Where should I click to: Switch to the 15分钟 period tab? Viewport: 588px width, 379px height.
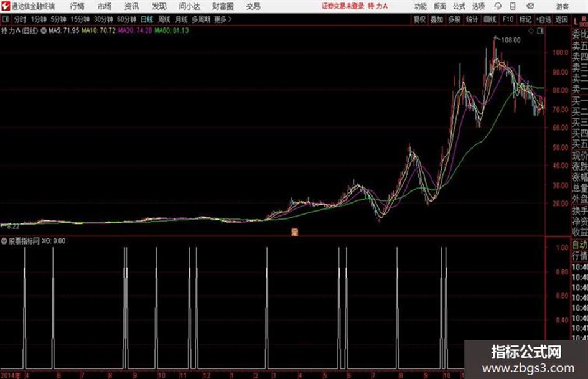(80, 19)
